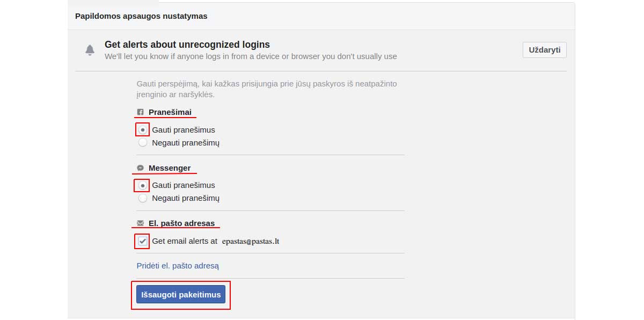Click the Get alerts about unrecognized logins heading
The height and width of the screenshot is (320, 644).
pos(187,45)
